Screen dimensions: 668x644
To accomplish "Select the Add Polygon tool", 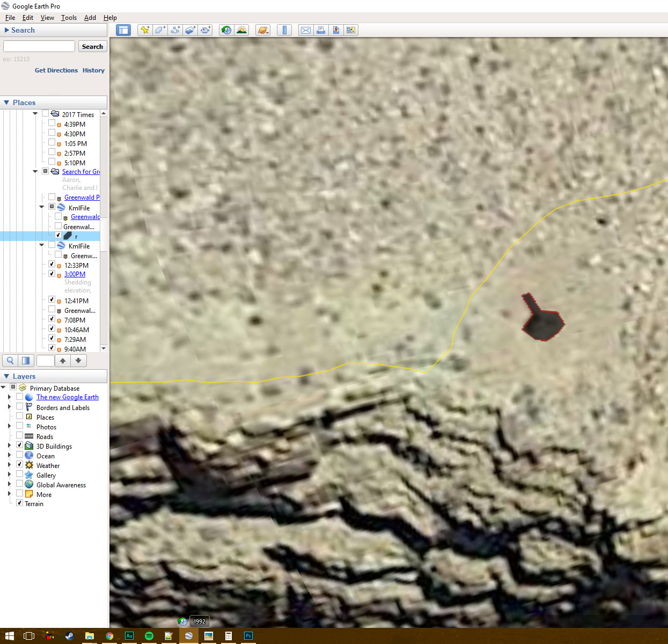I will 160,30.
